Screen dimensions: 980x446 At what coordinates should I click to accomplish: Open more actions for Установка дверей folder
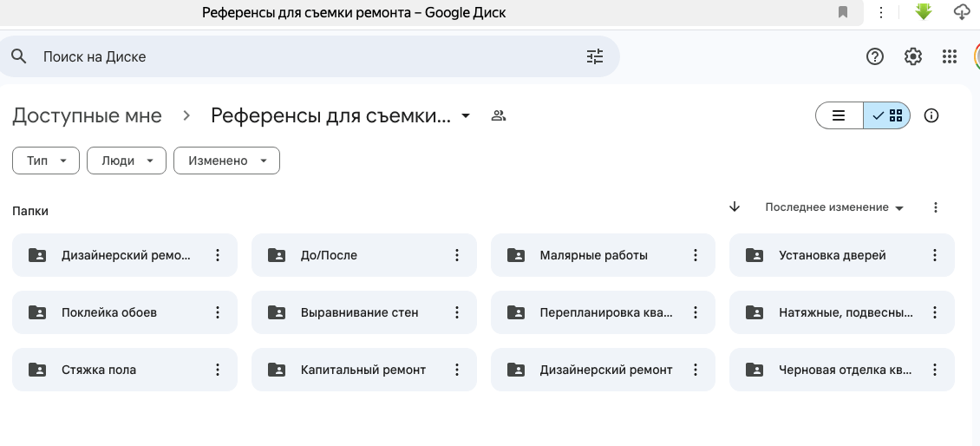[934, 255]
